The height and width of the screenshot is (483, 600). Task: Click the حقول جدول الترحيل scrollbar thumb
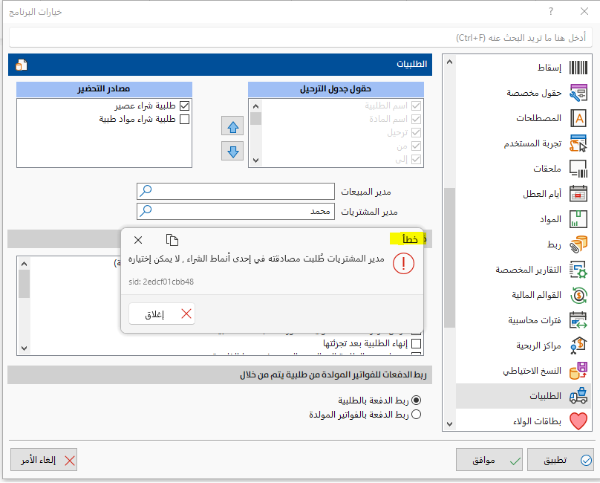256,119
